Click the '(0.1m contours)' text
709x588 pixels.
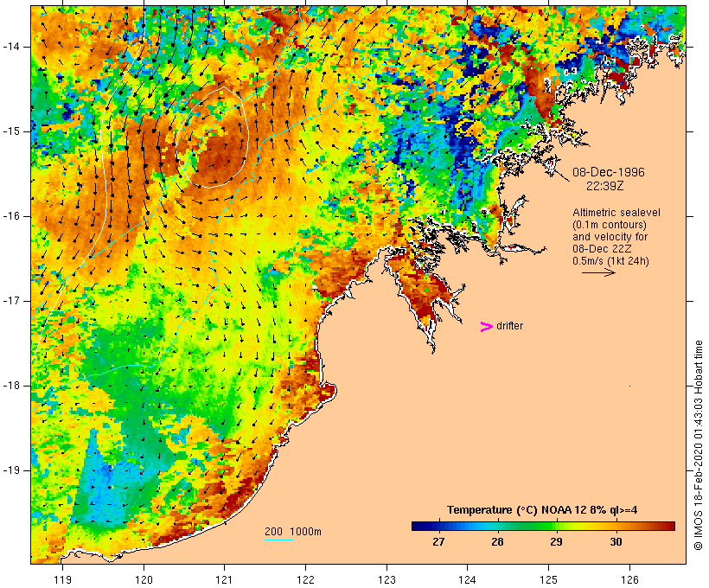tap(610, 225)
